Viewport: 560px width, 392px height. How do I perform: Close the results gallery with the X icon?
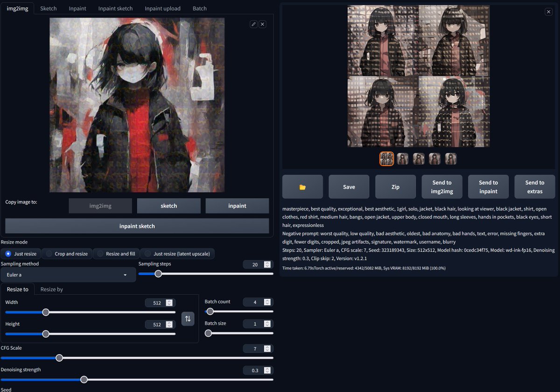pos(548,12)
